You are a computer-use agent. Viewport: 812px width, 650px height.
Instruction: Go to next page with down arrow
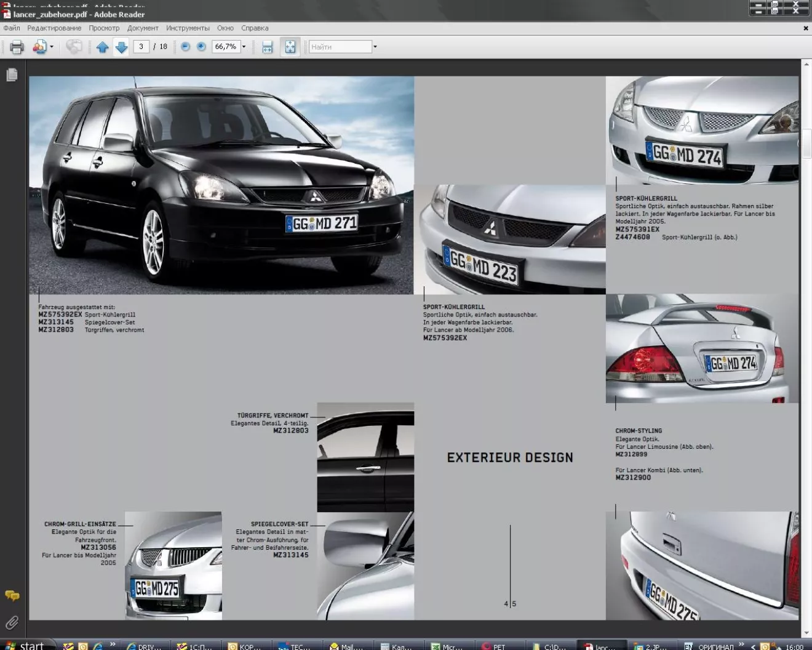coord(121,47)
